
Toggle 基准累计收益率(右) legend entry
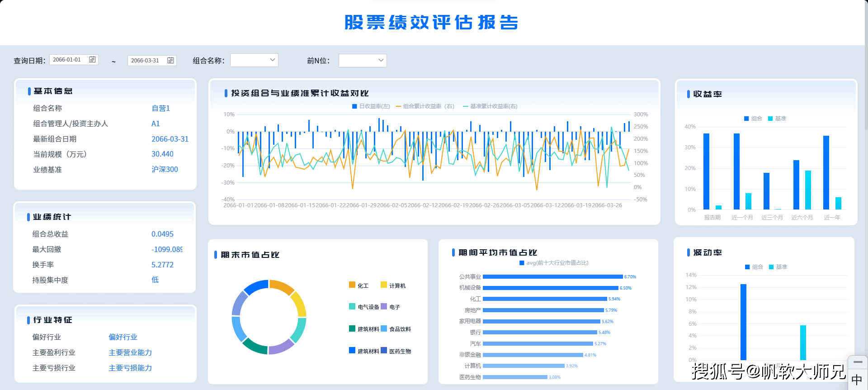click(x=491, y=106)
